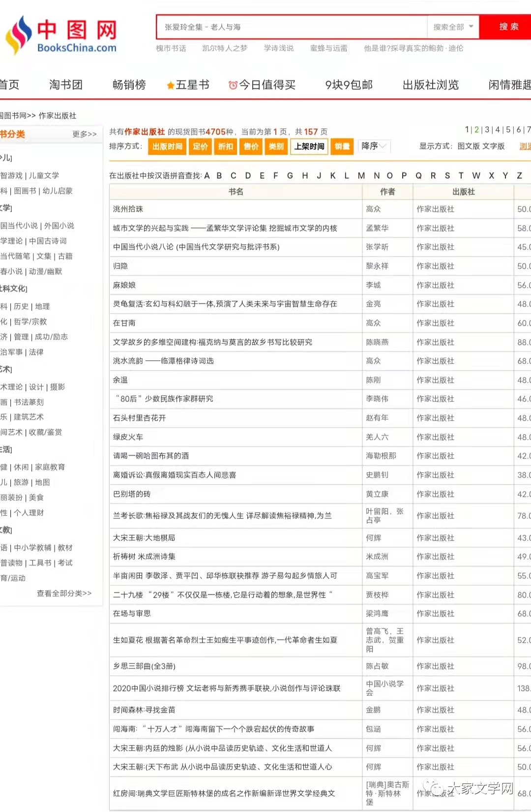Open the book titled 在场与审思
The width and height of the screenshot is (531, 812).
[x=132, y=613]
